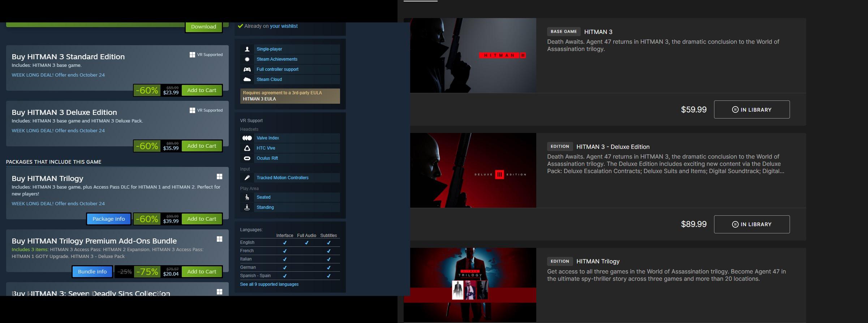See all 9 supported languages
This screenshot has width=868, height=323.
tap(269, 284)
